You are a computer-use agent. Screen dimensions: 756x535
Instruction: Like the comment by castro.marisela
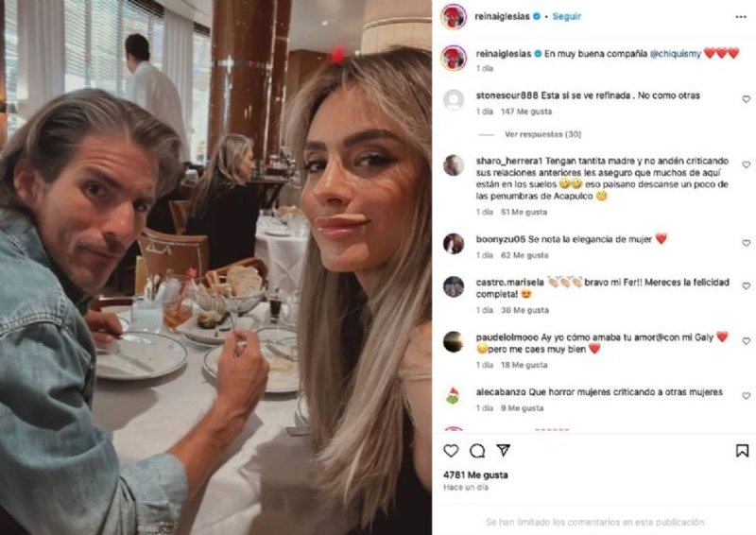[746, 286]
